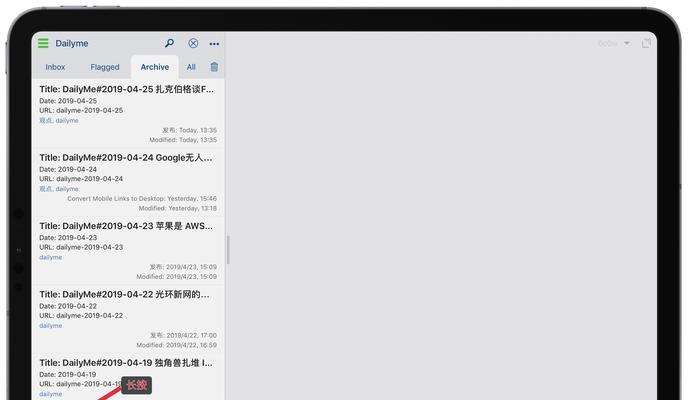Click "URL: dailyme-2019-04-25" text
Screen dimensions: 689x400
(x=81, y=110)
